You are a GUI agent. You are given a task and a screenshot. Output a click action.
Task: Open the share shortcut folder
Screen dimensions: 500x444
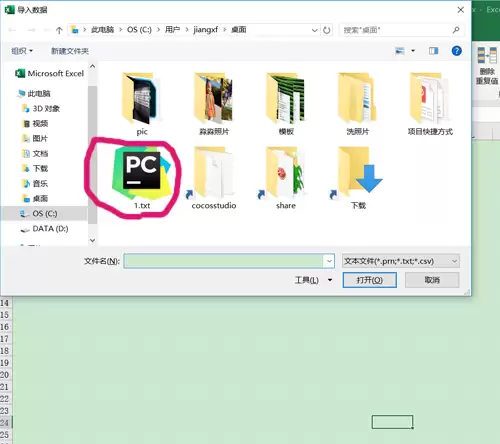286,178
